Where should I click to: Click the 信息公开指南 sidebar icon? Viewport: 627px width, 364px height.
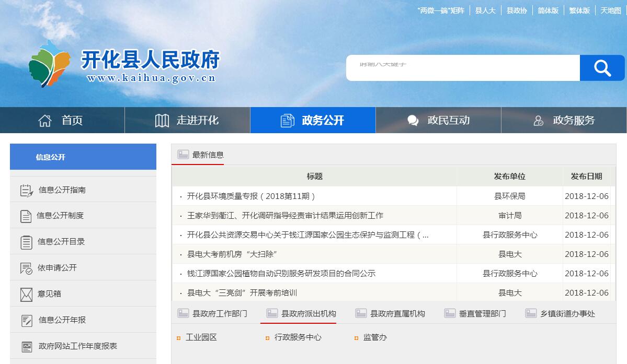point(26,191)
